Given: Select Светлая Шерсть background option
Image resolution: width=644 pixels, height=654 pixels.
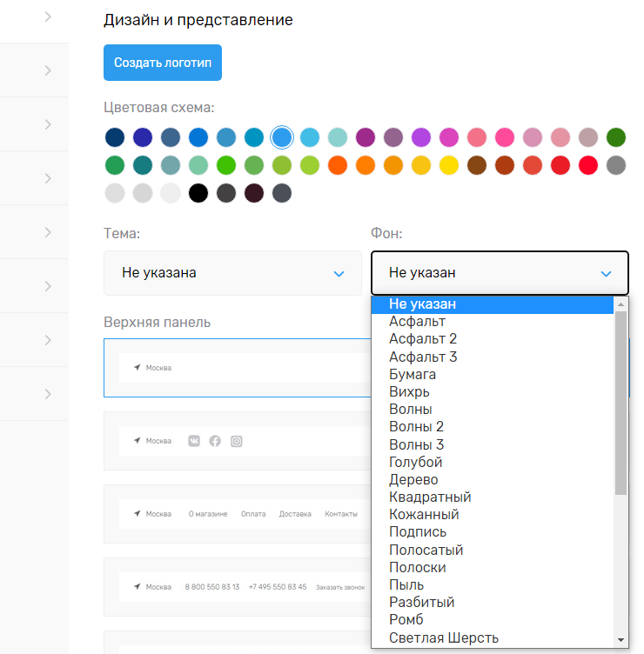Looking at the screenshot, I should coord(492,638).
